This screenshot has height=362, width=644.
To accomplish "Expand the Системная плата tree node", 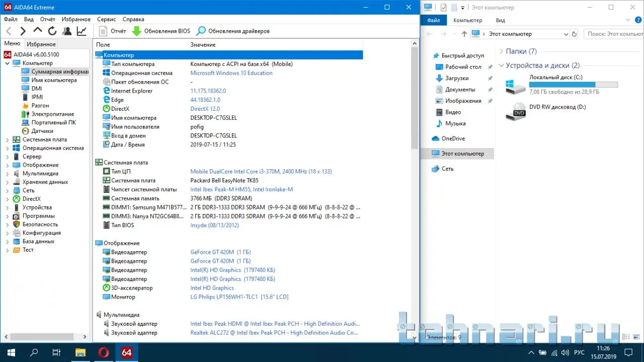I will (x=7, y=140).
